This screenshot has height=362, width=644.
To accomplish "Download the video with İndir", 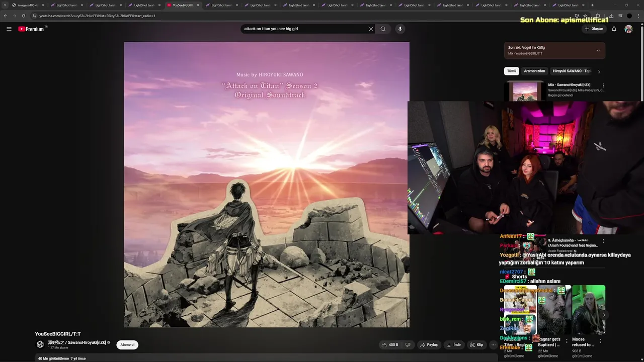I will pyautogui.click(x=453, y=345).
